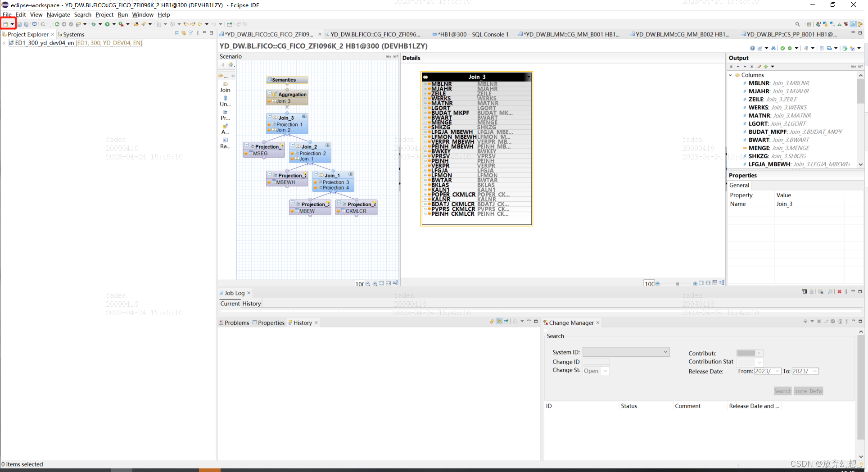The image size is (868, 472).
Task: Click zoom in icon in Scenario pane
Action: (375, 284)
